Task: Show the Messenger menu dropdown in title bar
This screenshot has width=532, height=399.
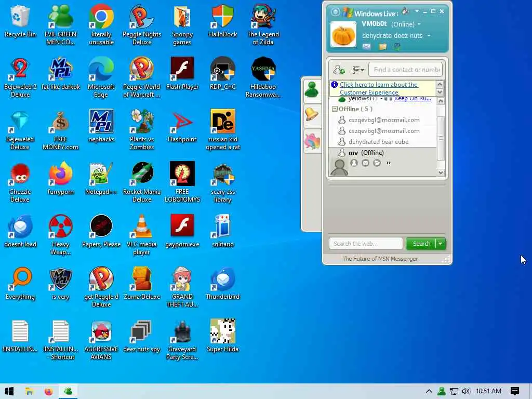Action: 417,11
